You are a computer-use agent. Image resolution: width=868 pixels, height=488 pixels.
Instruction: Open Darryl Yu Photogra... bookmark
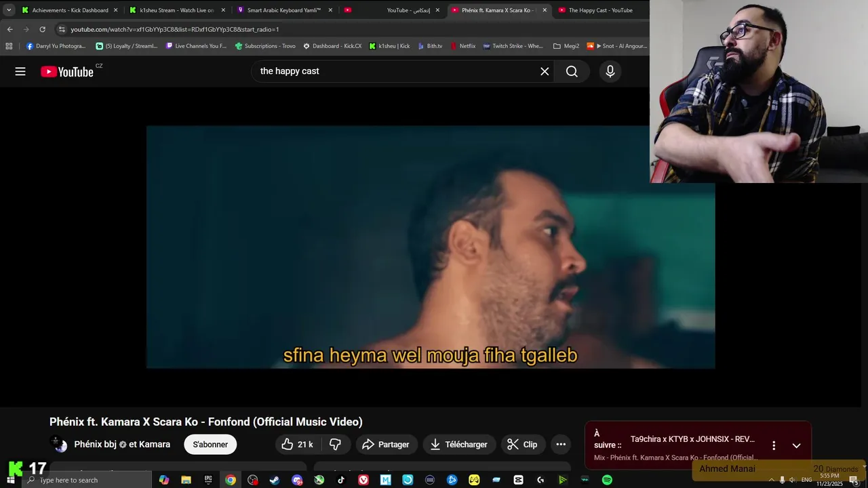[x=56, y=46]
